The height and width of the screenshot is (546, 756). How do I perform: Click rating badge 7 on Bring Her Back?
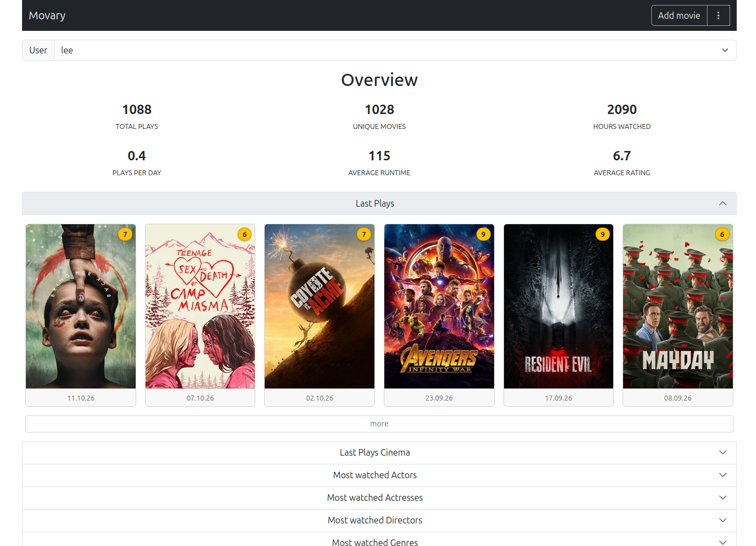point(125,234)
